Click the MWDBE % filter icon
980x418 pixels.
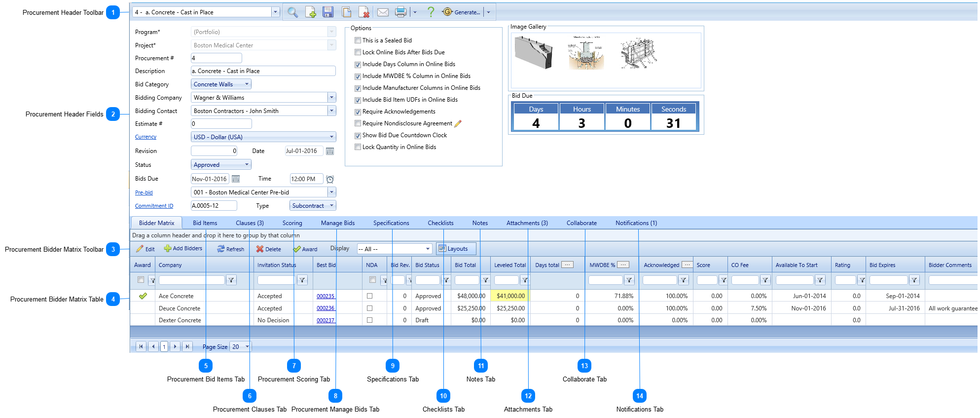629,280
